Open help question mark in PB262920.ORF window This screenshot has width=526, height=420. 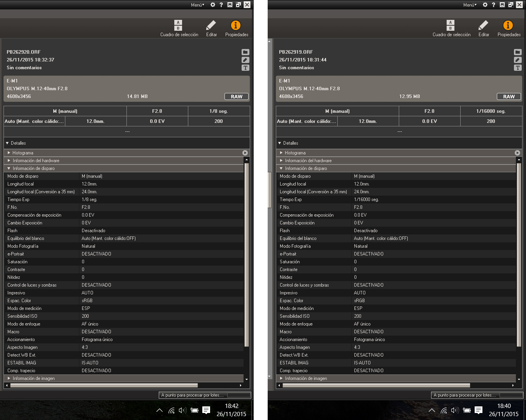[x=221, y=5]
